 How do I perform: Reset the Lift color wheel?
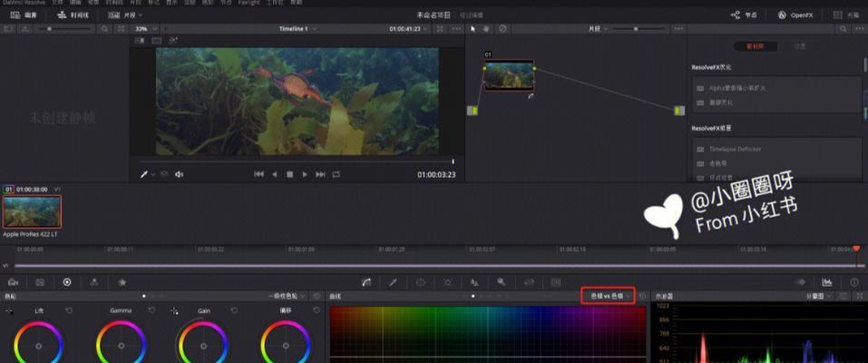69,311
